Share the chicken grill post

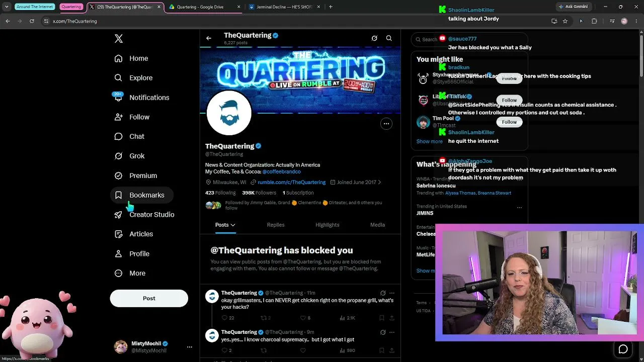392,318
